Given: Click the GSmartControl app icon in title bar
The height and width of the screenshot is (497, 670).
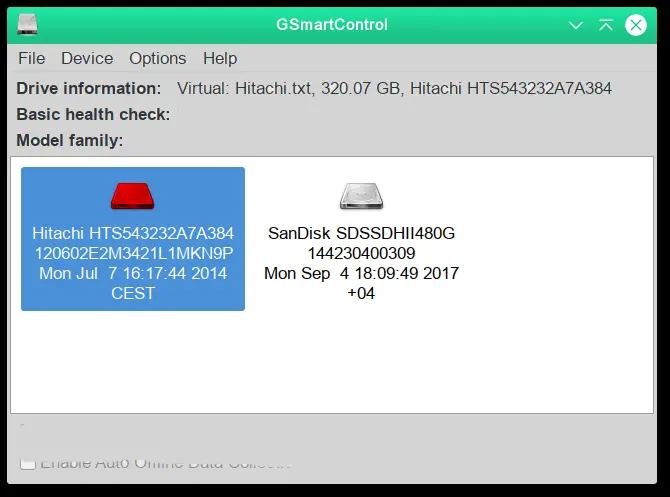Looking at the screenshot, I should click(x=27, y=24).
